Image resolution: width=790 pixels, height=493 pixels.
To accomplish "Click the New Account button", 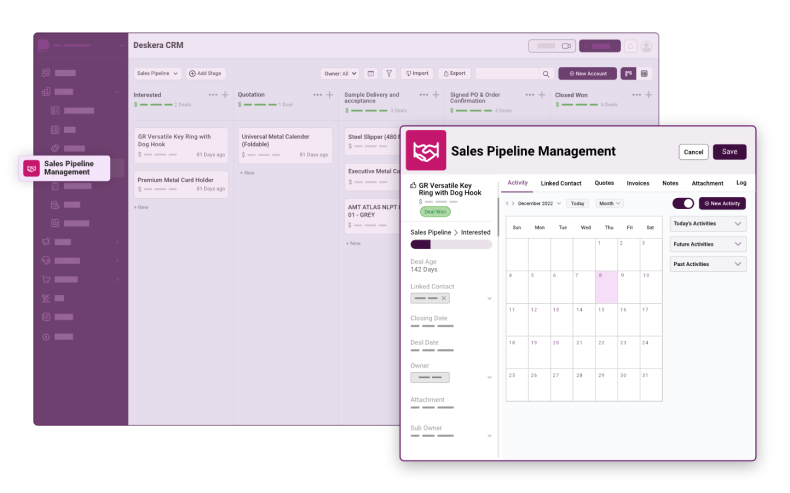I will (x=587, y=74).
